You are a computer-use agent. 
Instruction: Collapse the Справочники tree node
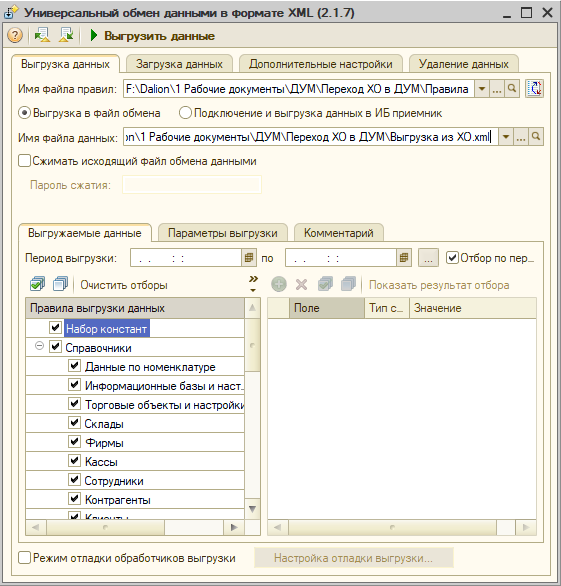click(39, 346)
